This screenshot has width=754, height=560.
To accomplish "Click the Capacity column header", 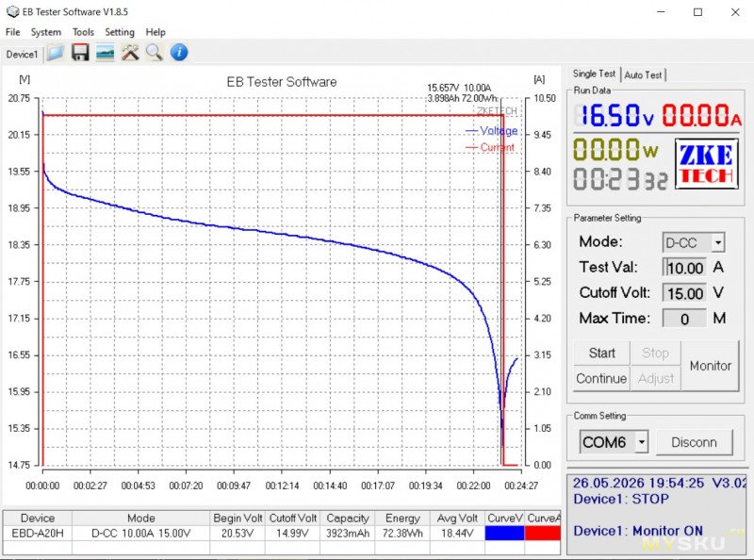I will [348, 519].
